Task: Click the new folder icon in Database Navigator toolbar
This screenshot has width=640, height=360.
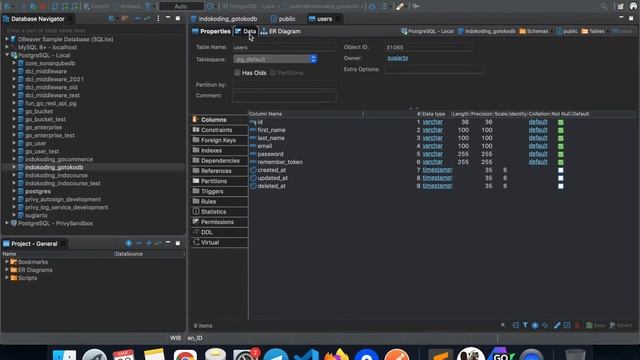Action: [x=125, y=19]
